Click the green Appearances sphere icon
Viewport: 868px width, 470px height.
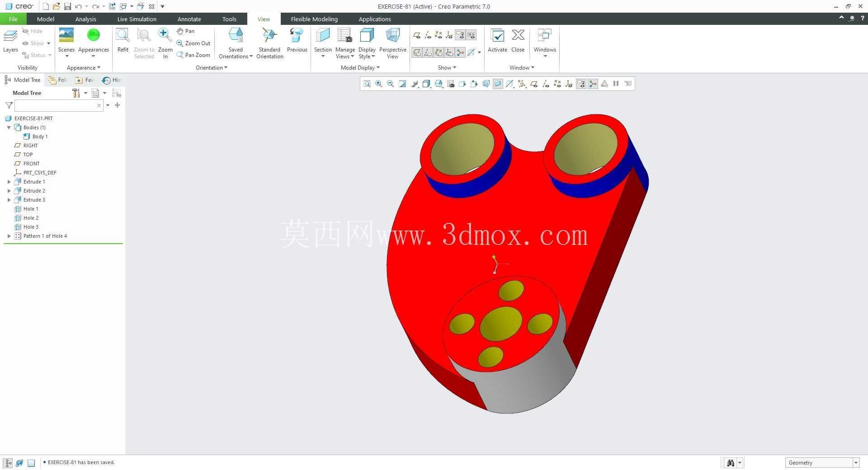93,35
